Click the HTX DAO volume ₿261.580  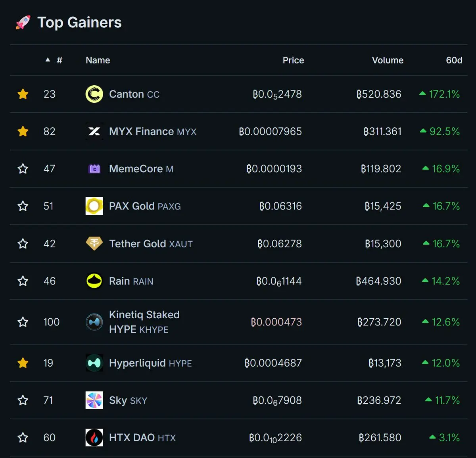pyautogui.click(x=380, y=437)
